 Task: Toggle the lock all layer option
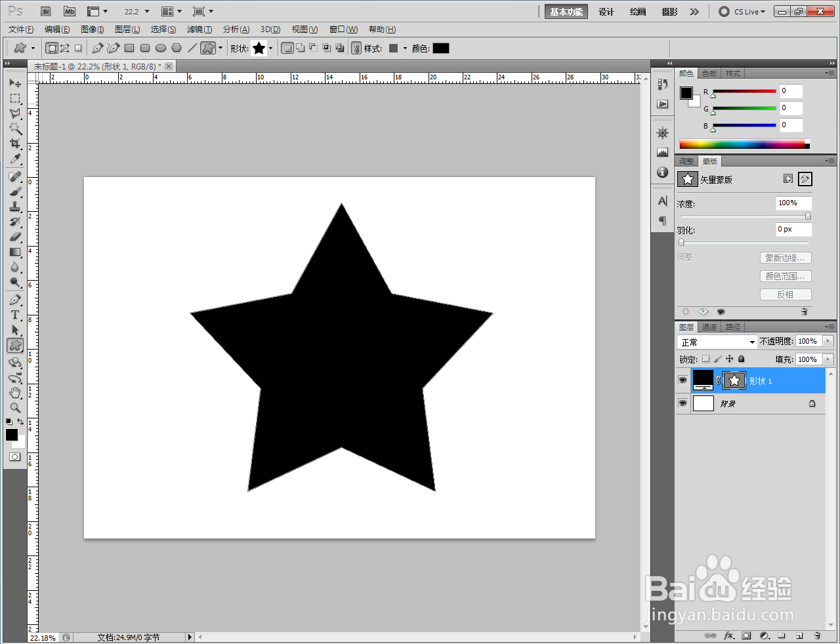[742, 359]
